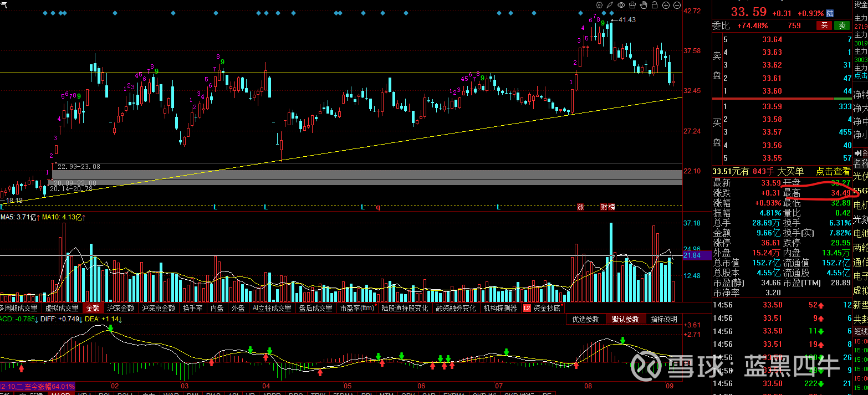Switch to 沪深京金额 tab
This screenshot has height=395, width=868.
tap(158, 308)
